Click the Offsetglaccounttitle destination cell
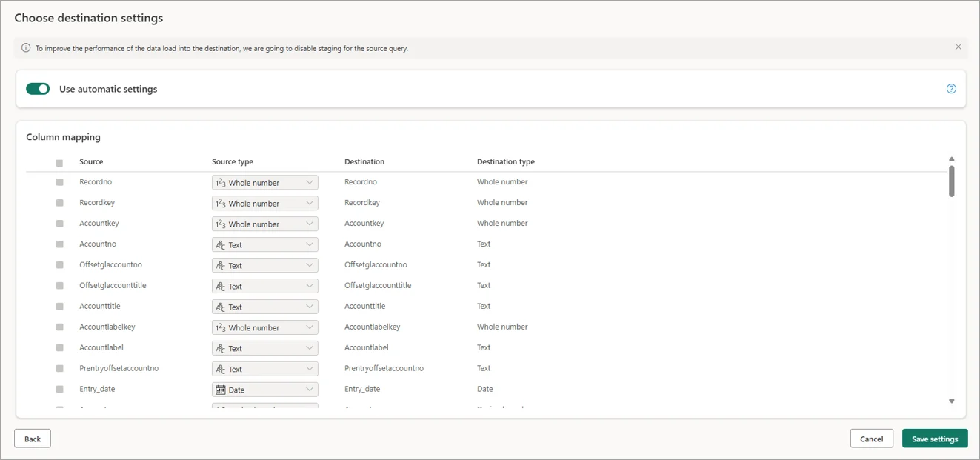This screenshot has height=460, width=980. (378, 285)
